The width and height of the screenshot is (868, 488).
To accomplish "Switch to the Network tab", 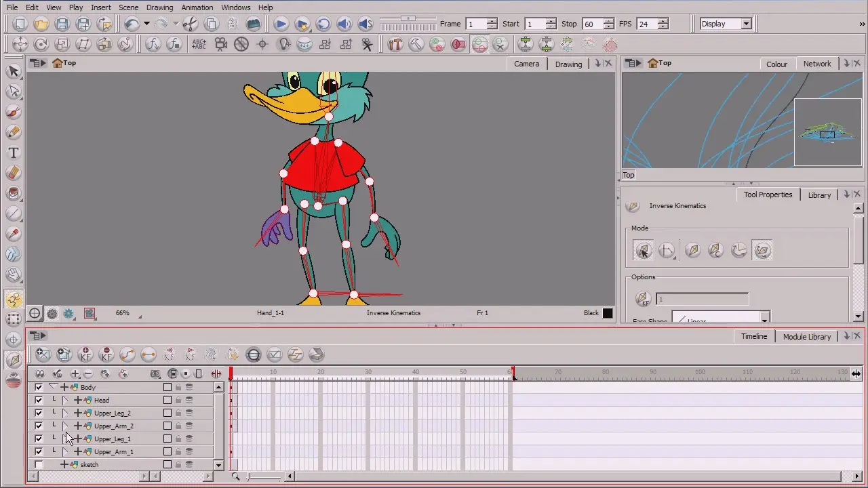I will pos(817,64).
